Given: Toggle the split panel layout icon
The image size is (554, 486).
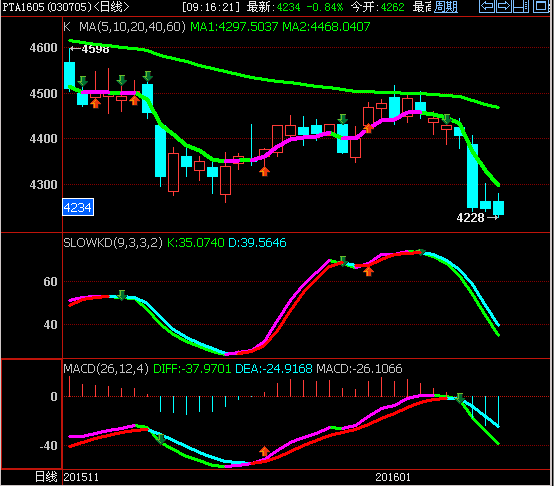Looking at the screenshot, I should (521, 6).
